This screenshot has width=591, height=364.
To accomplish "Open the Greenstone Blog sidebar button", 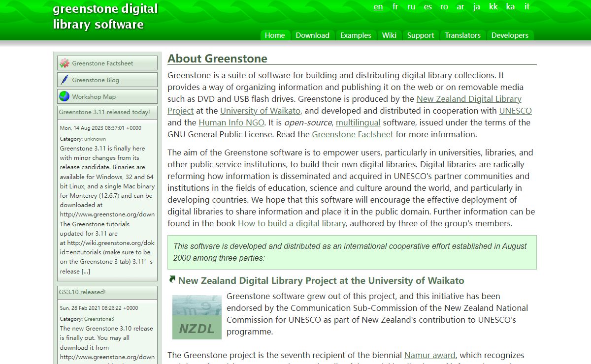I will click(107, 80).
